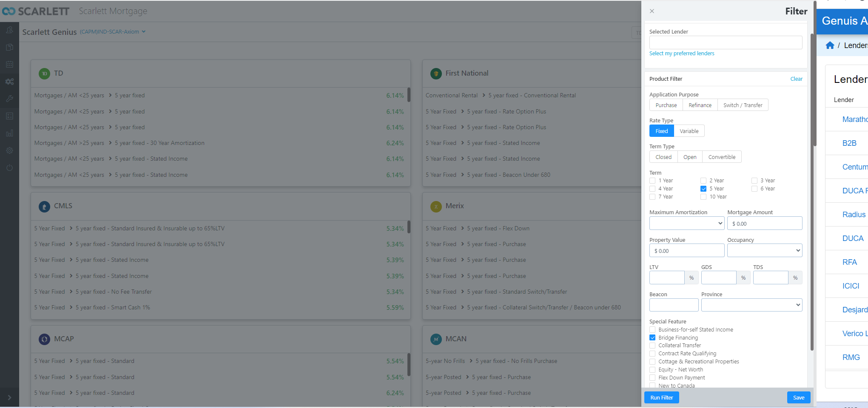Image resolution: width=868 pixels, height=408 pixels.
Task: Select Refinance application purpose
Action: pos(700,105)
